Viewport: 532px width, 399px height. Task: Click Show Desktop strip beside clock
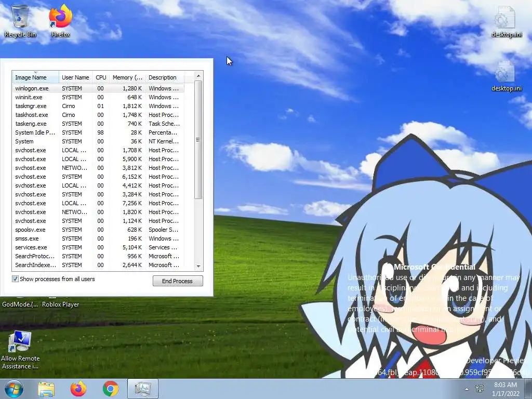pos(528,389)
